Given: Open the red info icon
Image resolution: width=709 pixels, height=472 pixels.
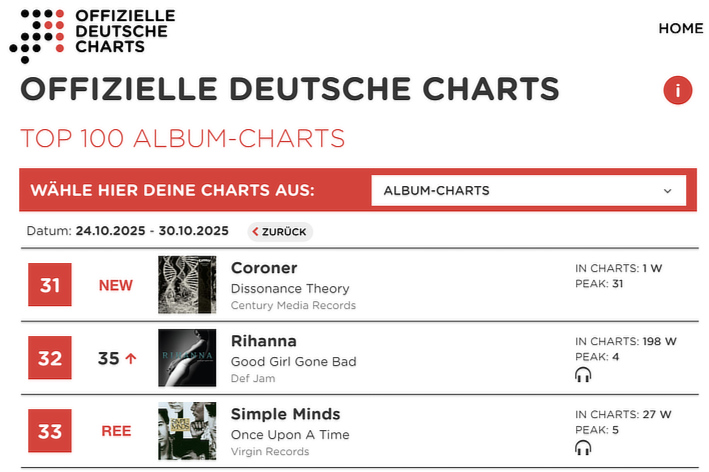Looking at the screenshot, I should 677,91.
